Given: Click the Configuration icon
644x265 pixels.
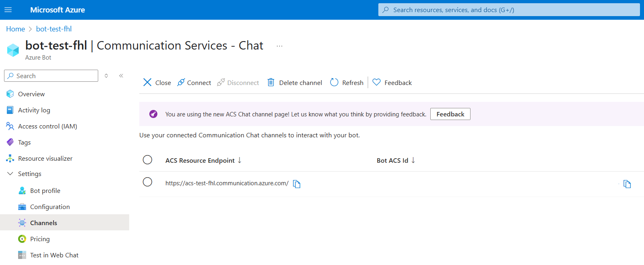Looking at the screenshot, I should click(x=22, y=207).
